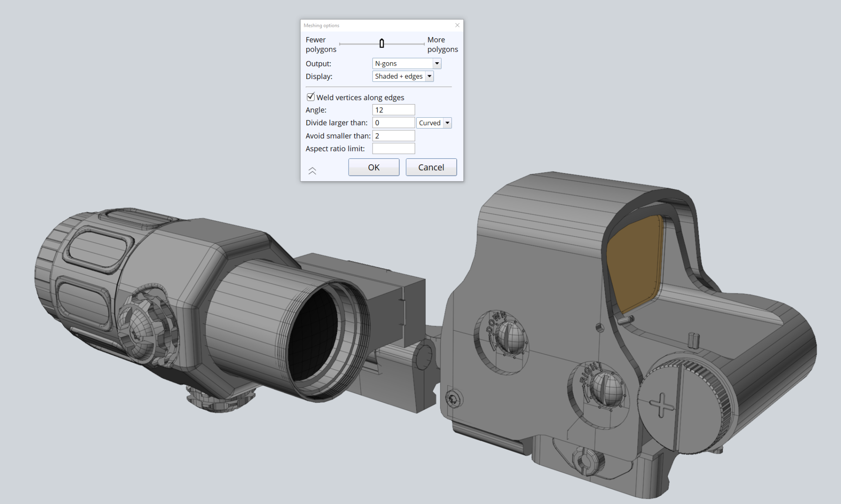This screenshot has width=841, height=504.
Task: Click the DOWN adjustment dial on the sight
Action: [x=510, y=338]
